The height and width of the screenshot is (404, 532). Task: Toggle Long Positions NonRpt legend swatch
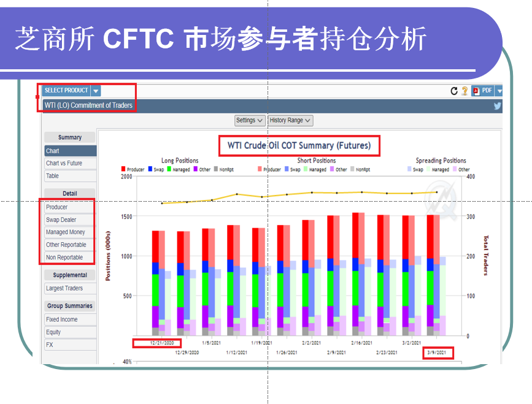point(216,169)
